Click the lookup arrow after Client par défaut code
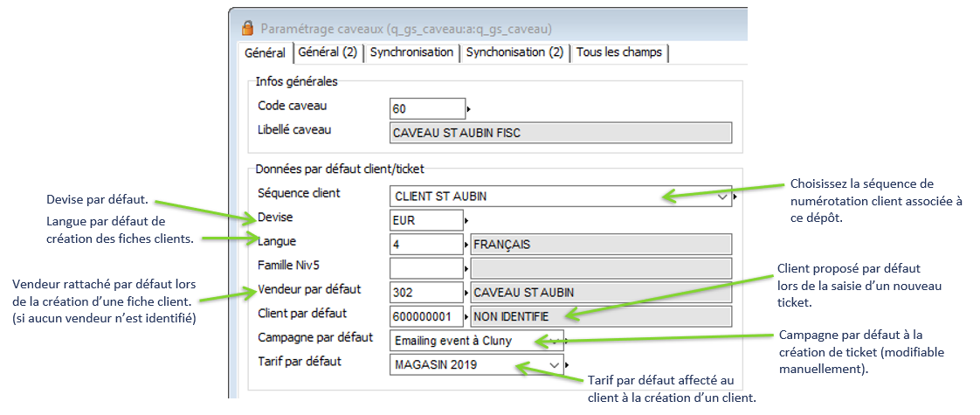980x415 pixels. coord(465,316)
